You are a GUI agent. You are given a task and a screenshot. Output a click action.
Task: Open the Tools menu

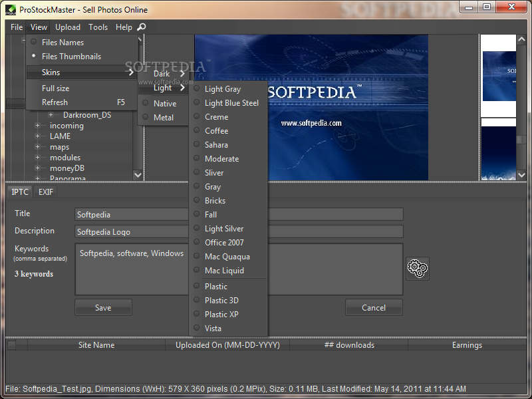click(98, 27)
